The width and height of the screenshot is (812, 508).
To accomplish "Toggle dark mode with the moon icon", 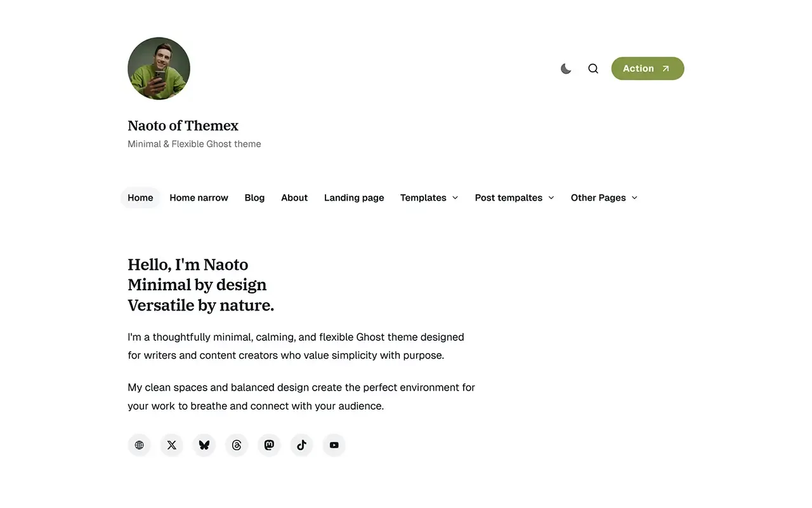I will pyautogui.click(x=565, y=68).
